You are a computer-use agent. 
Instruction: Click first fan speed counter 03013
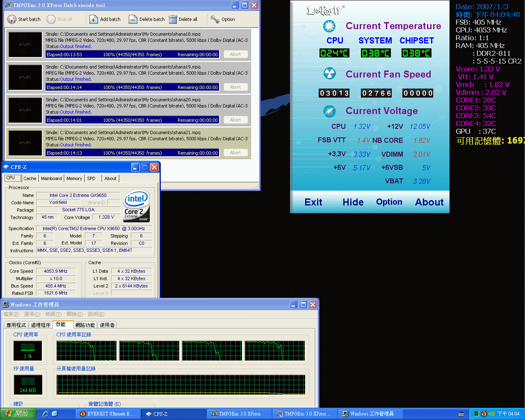coord(334,93)
